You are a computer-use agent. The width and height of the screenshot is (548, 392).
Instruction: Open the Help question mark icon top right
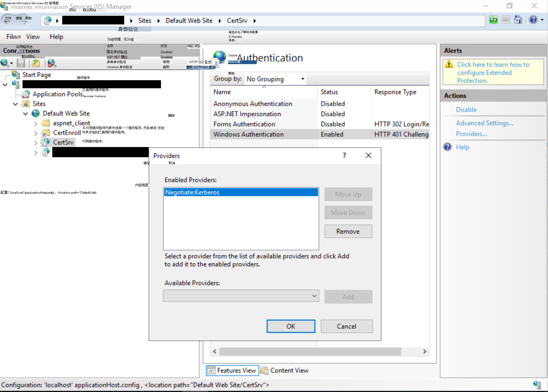[533, 20]
